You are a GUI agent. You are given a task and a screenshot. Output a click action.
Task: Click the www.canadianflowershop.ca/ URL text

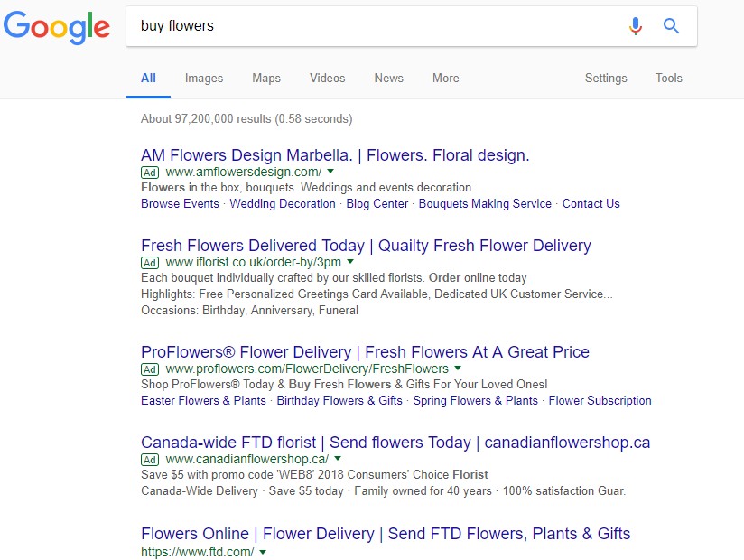point(247,459)
